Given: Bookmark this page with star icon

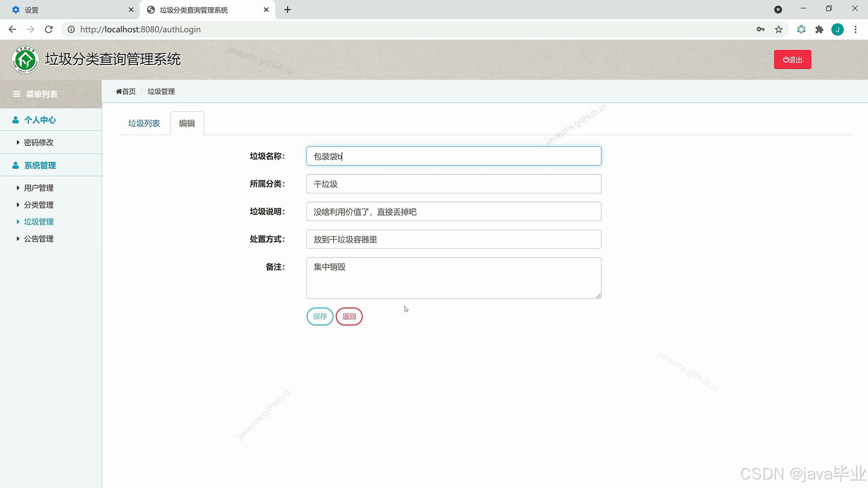Looking at the screenshot, I should 778,29.
